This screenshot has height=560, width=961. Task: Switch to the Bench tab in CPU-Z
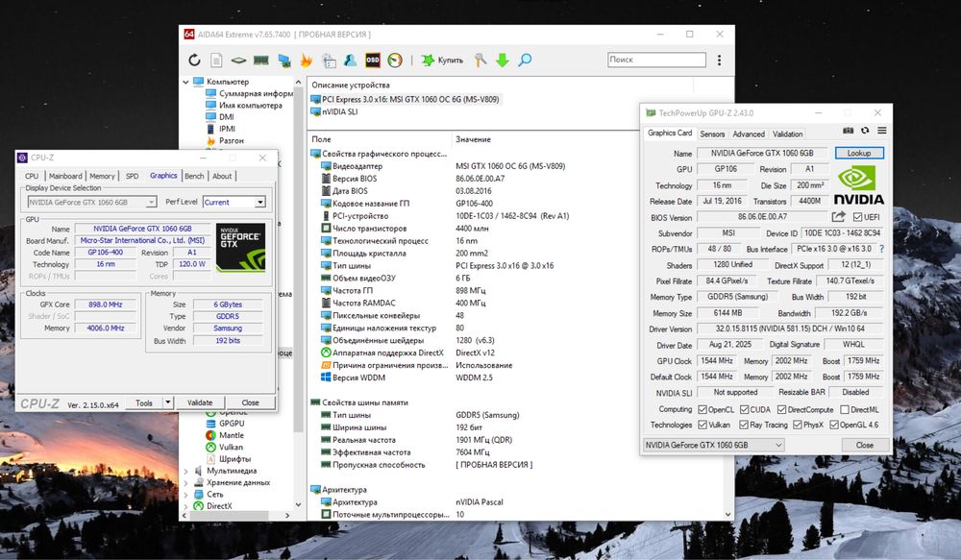coord(194,176)
